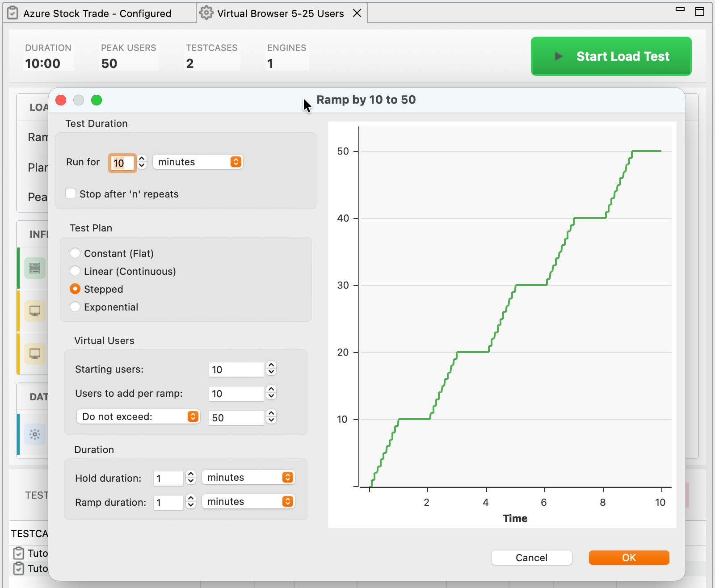Click the Users to add per ramp field
The width and height of the screenshot is (715, 588).
click(236, 394)
